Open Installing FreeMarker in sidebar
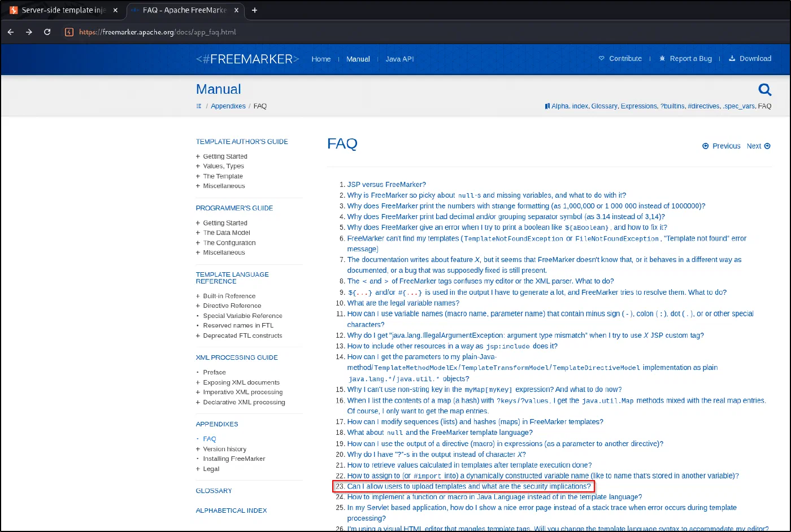This screenshot has width=791, height=532. tap(234, 459)
